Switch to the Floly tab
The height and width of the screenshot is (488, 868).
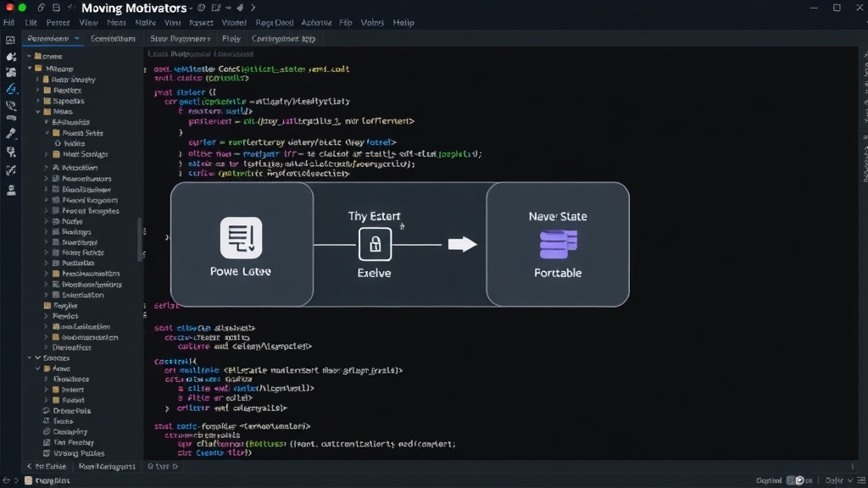231,39
